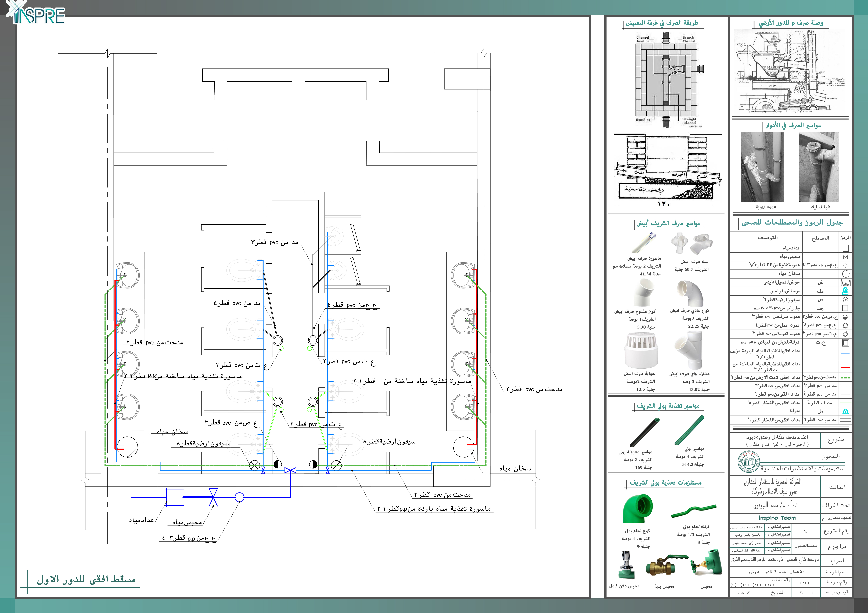Select the double-circle work stack legend symbol

846,325
